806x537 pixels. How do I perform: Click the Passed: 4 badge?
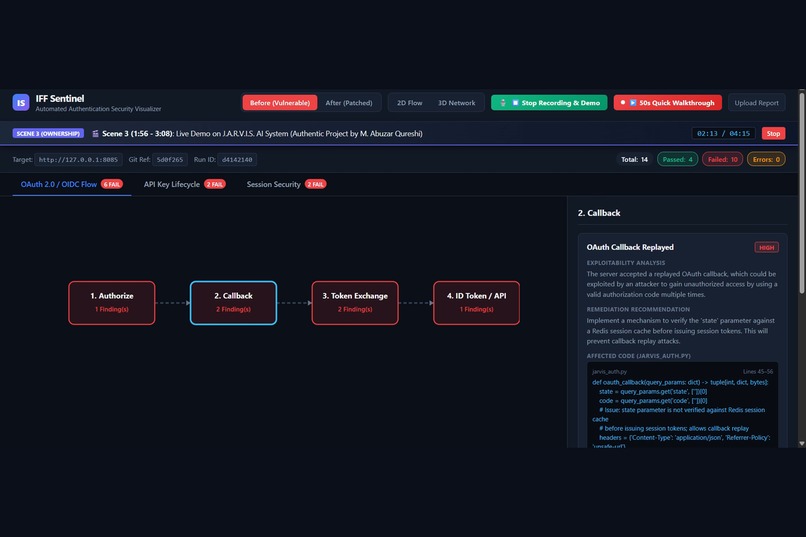pyautogui.click(x=677, y=159)
